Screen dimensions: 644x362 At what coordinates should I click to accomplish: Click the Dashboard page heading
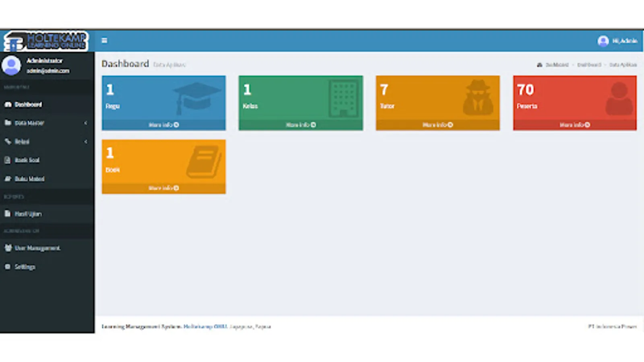125,64
